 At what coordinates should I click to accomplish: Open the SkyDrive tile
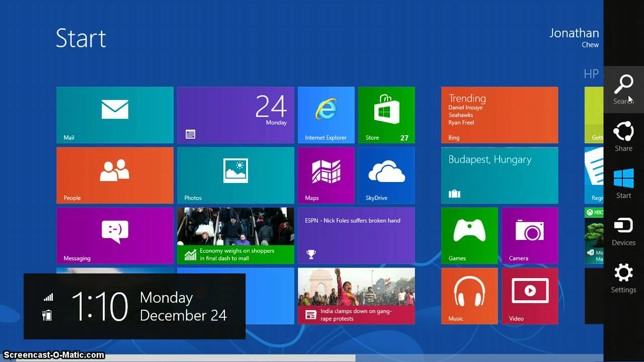(386, 175)
